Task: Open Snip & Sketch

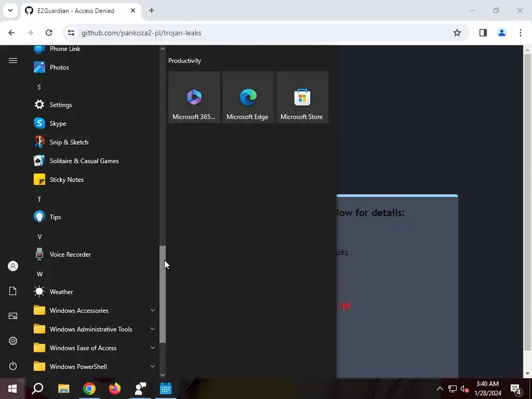Action: [x=95, y=142]
